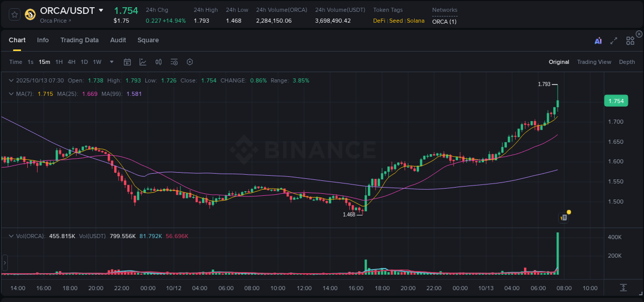
Task: Open chart settings hexagon icon
Action: [190, 62]
